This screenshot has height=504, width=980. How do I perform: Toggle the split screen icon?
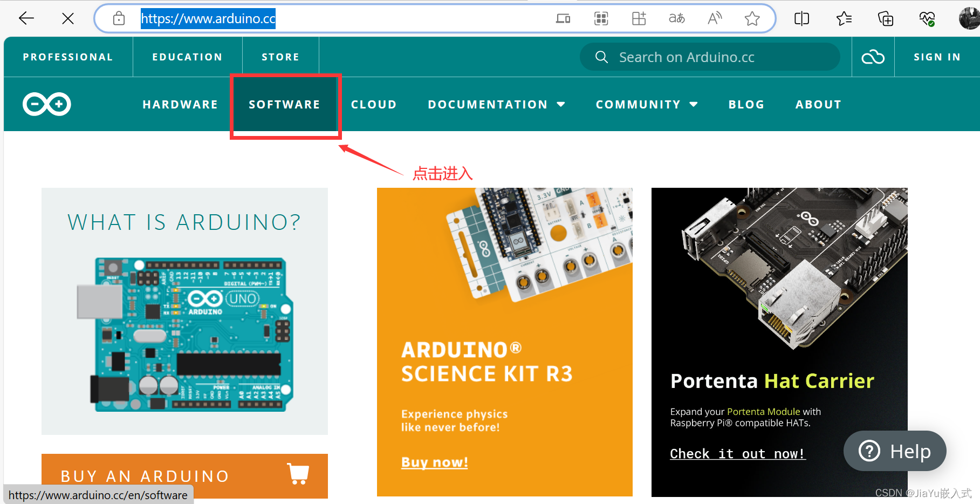(802, 18)
